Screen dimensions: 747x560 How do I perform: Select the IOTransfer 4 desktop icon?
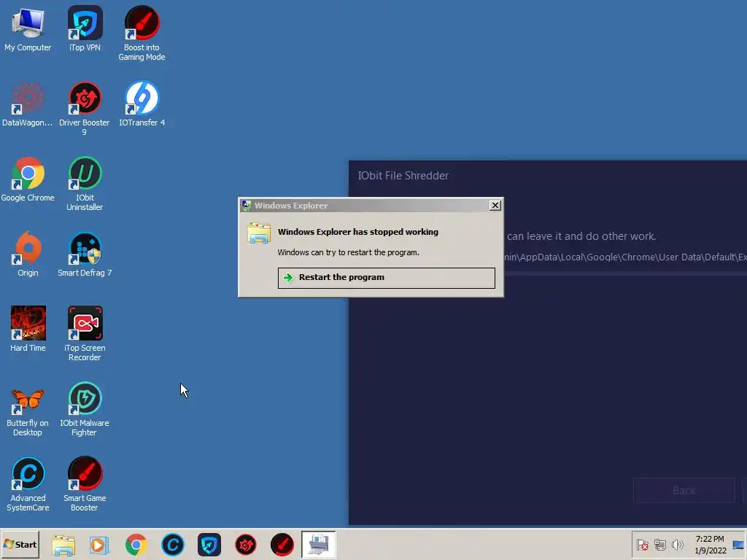point(142,104)
